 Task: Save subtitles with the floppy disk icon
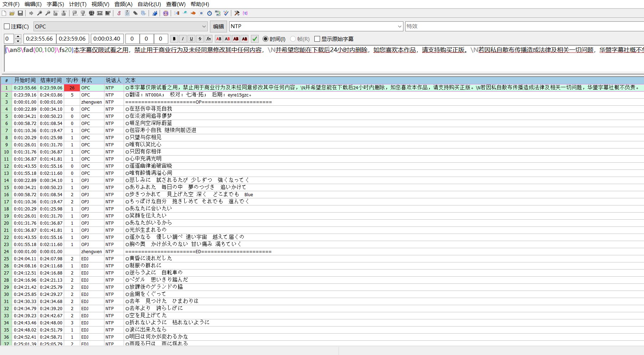pos(20,13)
